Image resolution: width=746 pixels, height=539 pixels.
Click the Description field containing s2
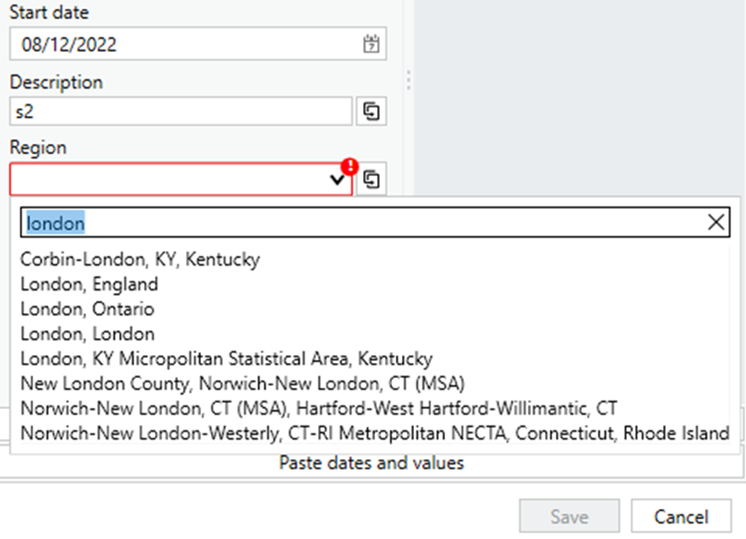[181, 111]
